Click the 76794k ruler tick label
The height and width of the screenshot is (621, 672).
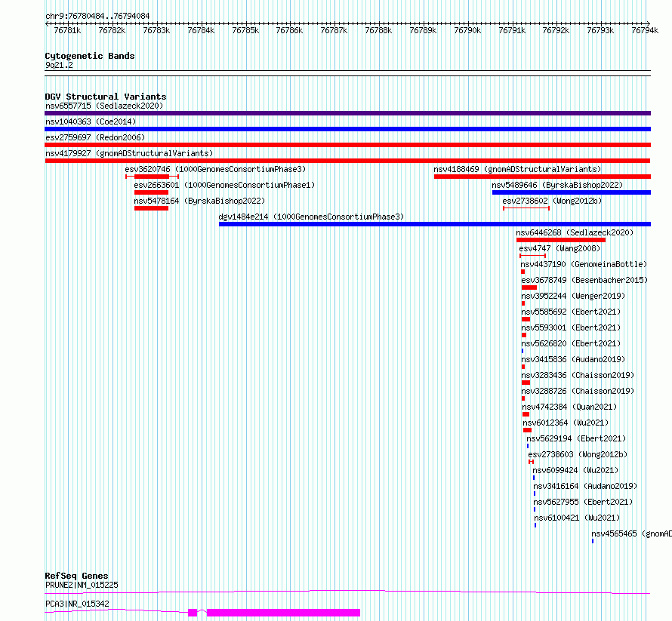[645, 30]
